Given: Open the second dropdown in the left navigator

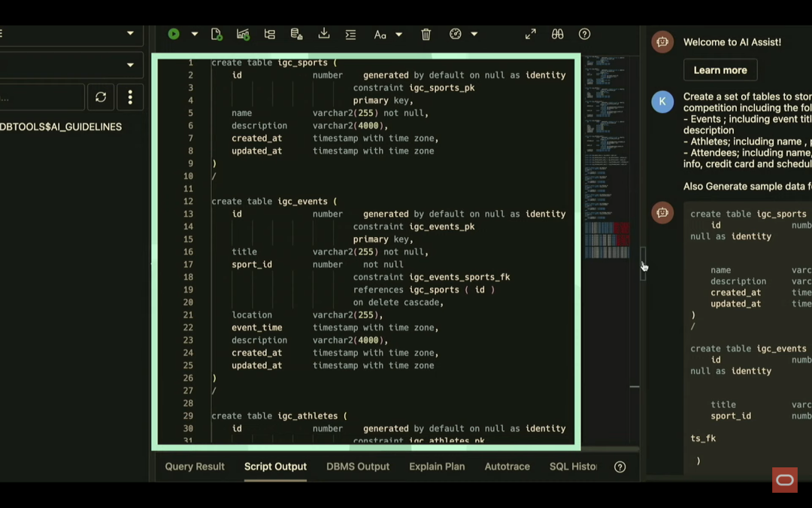Looking at the screenshot, I should [130, 65].
